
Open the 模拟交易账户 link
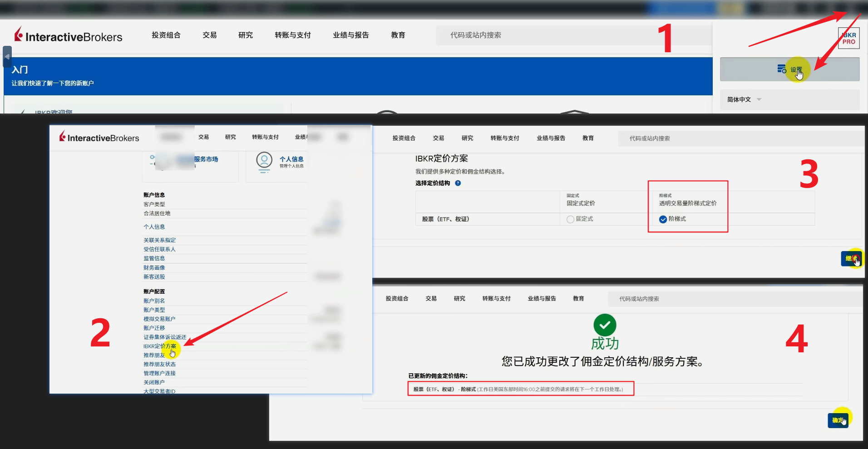coord(159,319)
